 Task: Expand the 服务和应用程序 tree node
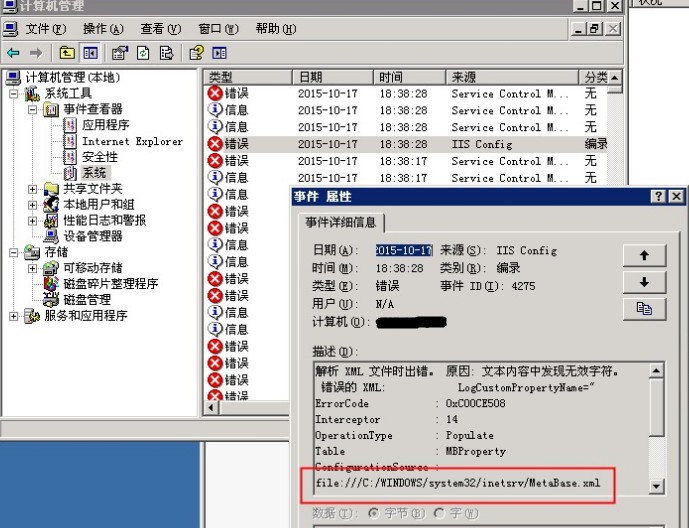(15, 316)
